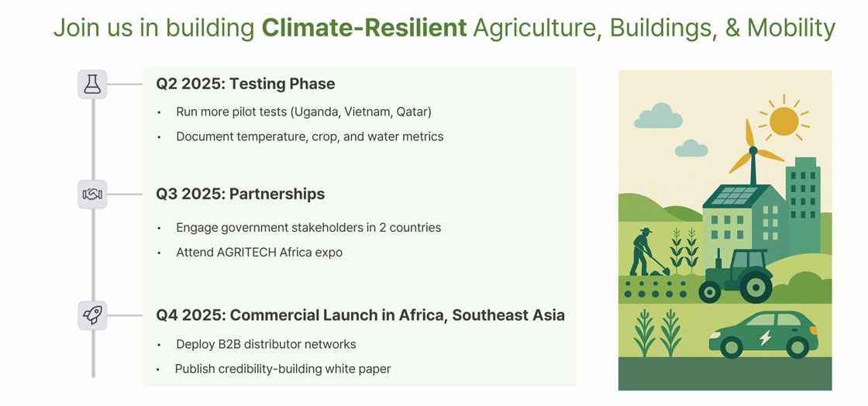The width and height of the screenshot is (868, 406).
Task: Select the Q3 2025: Partnerships heading
Action: tap(240, 194)
